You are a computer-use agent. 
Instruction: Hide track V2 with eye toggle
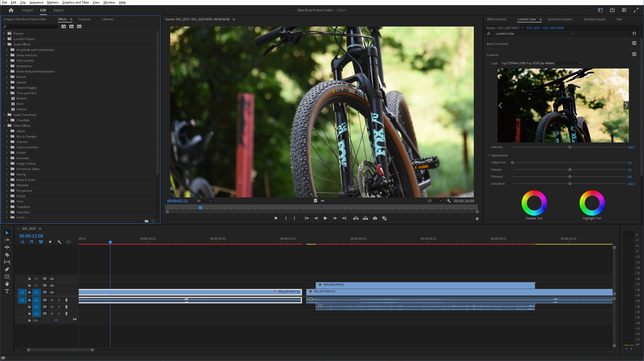coord(52,285)
